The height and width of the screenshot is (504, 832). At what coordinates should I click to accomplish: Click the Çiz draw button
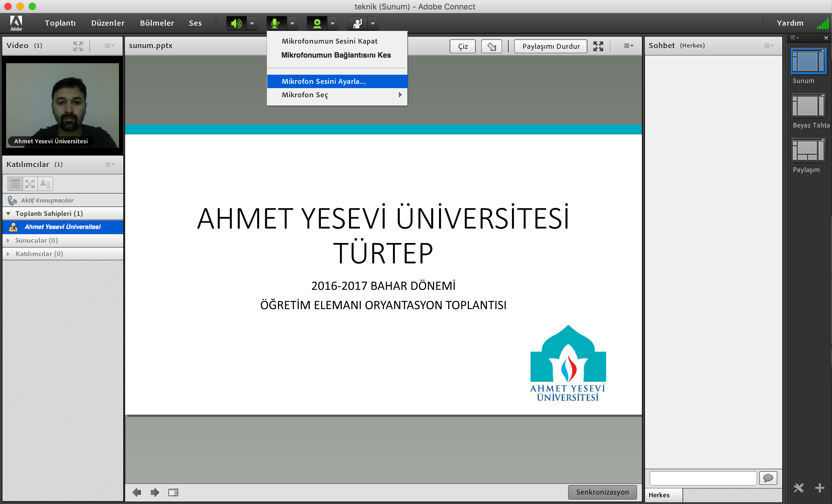coord(463,46)
